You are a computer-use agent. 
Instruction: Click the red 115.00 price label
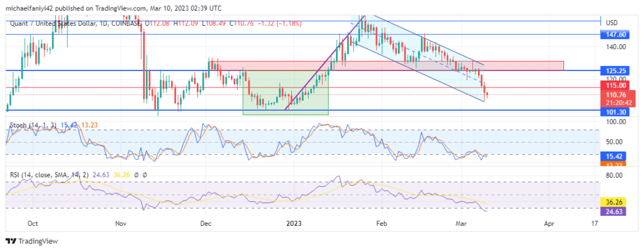coord(615,85)
